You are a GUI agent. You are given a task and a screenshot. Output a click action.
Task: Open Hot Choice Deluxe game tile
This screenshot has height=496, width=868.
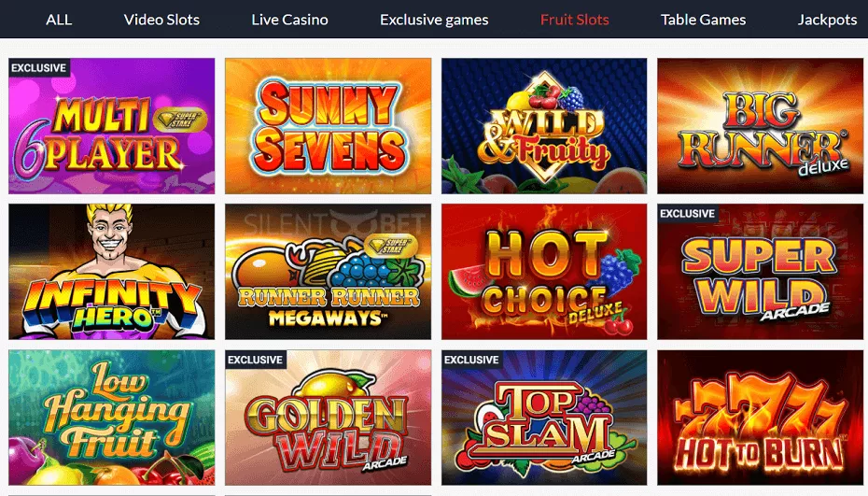[x=544, y=272]
